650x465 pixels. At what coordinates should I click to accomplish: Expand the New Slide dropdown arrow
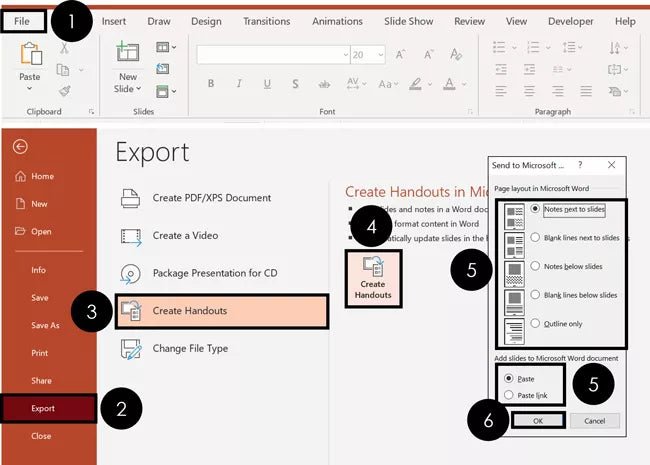click(x=138, y=88)
